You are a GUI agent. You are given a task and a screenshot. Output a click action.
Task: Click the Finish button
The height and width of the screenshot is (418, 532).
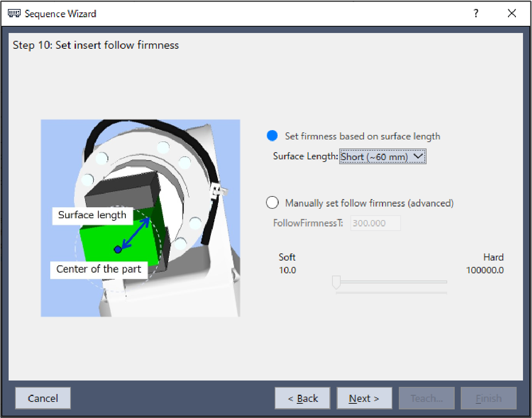(x=488, y=398)
